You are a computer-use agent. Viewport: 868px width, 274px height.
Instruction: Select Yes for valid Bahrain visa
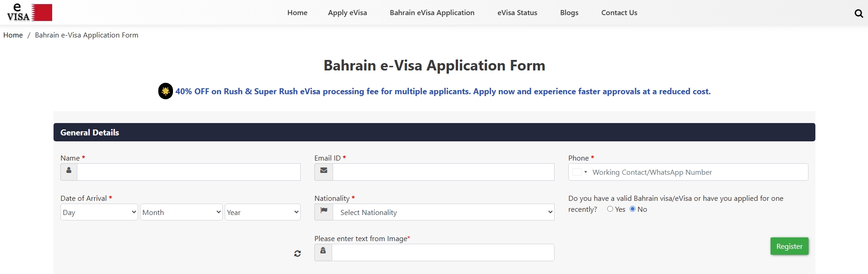tap(610, 209)
